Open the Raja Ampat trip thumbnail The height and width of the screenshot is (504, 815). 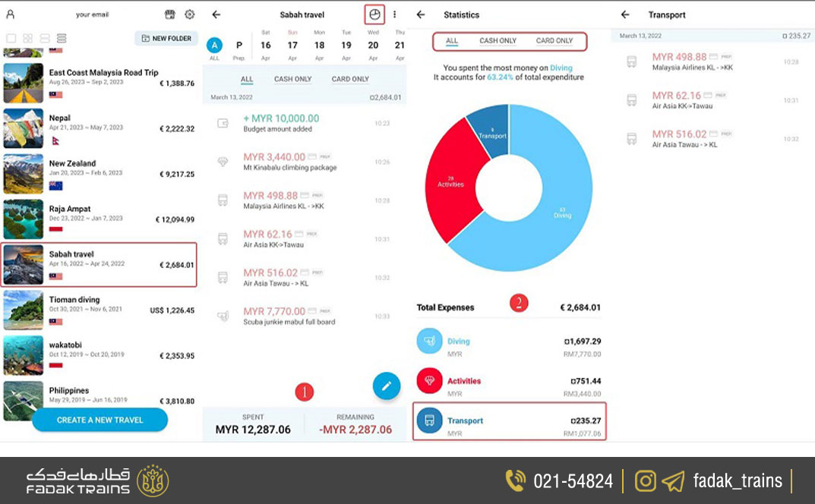click(x=23, y=219)
